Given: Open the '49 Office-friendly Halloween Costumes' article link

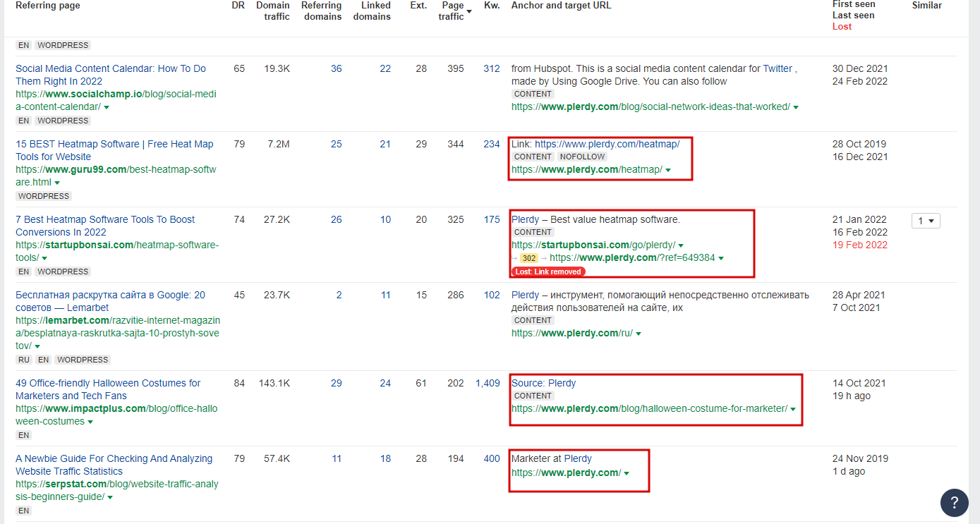Looking at the screenshot, I should (106, 383).
